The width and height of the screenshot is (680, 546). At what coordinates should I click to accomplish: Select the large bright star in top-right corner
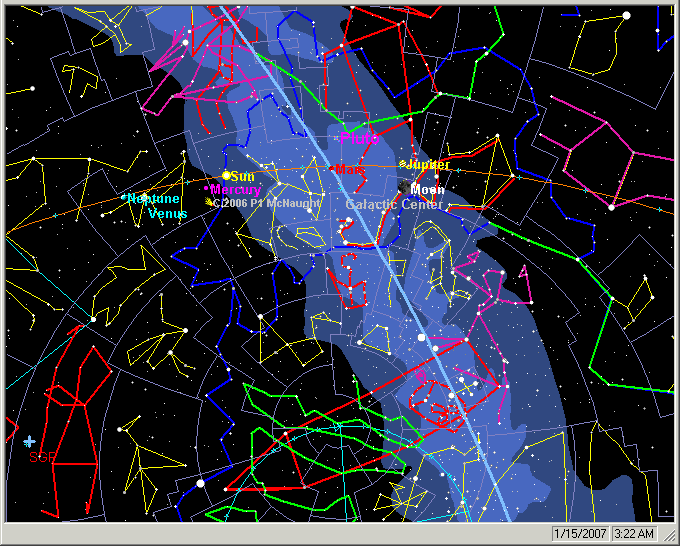(x=626, y=15)
